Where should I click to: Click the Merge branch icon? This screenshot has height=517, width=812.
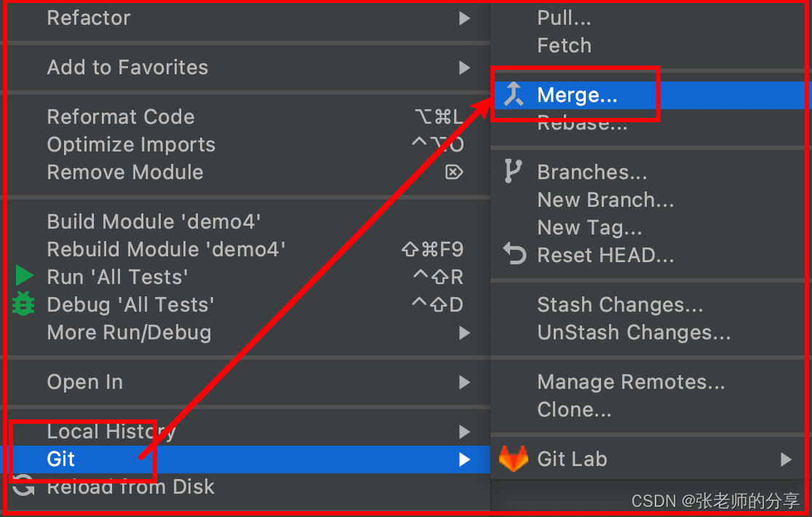(514, 95)
